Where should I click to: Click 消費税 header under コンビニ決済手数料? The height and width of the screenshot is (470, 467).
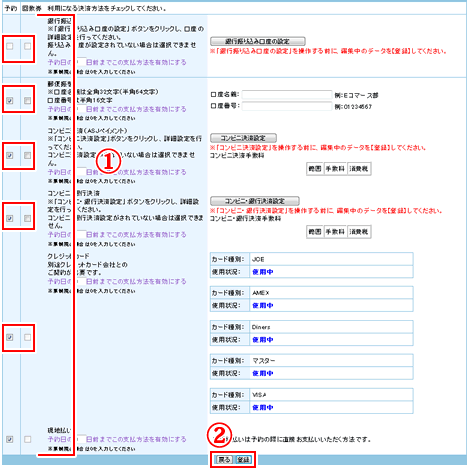click(359, 169)
